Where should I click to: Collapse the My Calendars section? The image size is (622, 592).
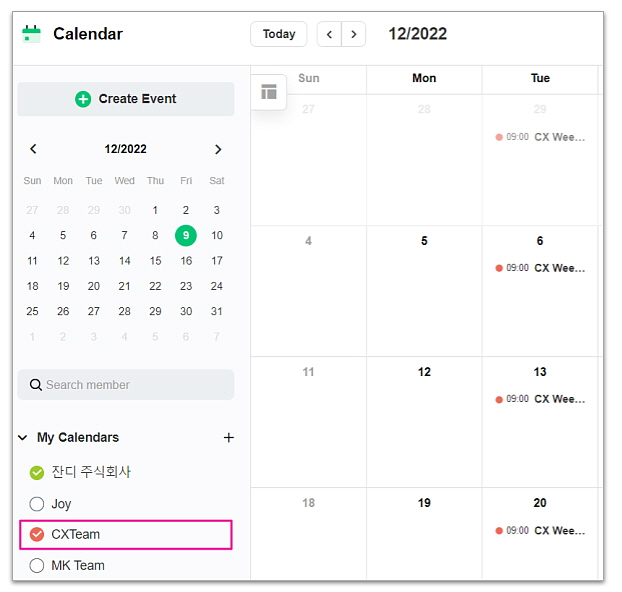click(23, 438)
